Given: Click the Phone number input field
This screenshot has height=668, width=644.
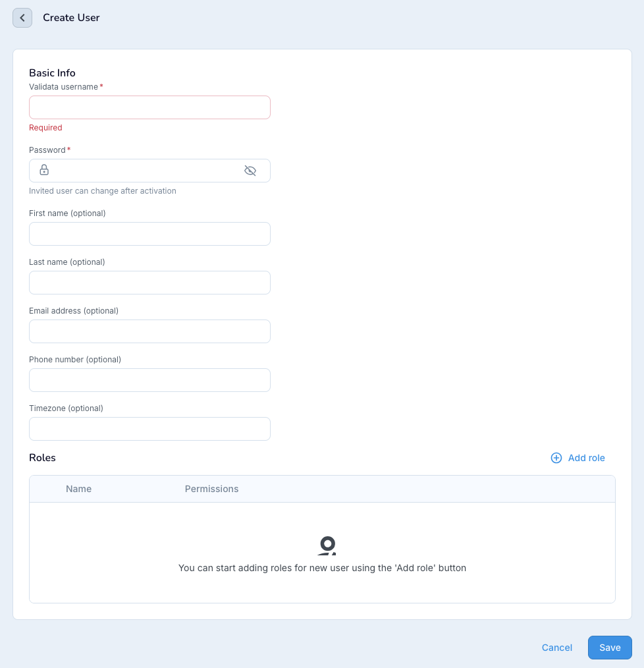Looking at the screenshot, I should [x=149, y=380].
